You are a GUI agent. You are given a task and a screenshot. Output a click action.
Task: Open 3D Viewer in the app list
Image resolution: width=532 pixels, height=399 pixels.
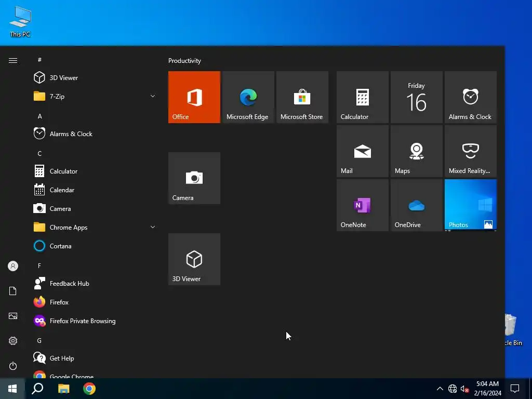pos(95,78)
